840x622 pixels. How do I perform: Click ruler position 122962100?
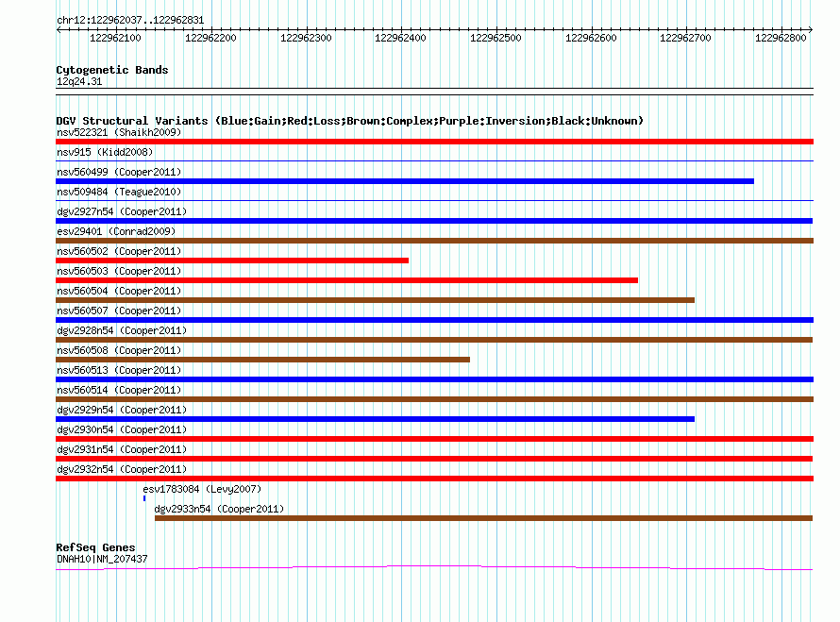(115, 38)
